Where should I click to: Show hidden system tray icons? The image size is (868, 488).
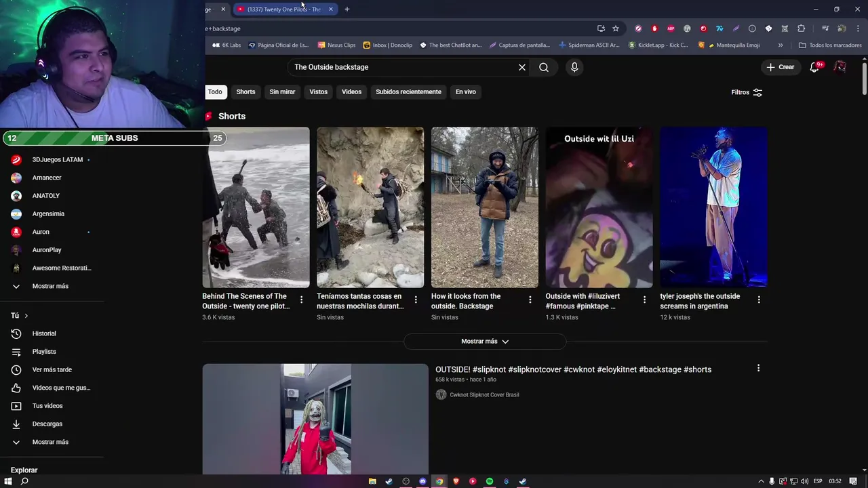[761, 481]
